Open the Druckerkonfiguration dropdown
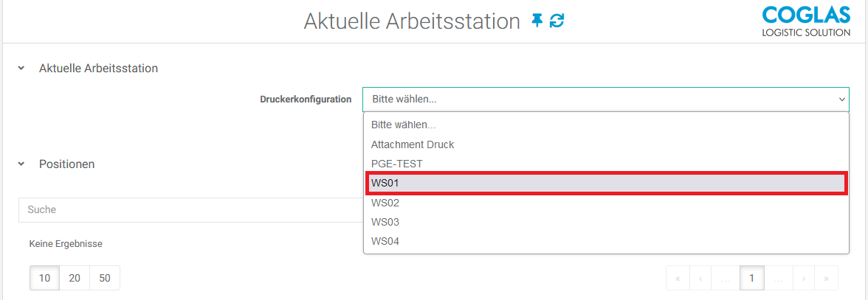The width and height of the screenshot is (868, 300). pyautogui.click(x=605, y=100)
